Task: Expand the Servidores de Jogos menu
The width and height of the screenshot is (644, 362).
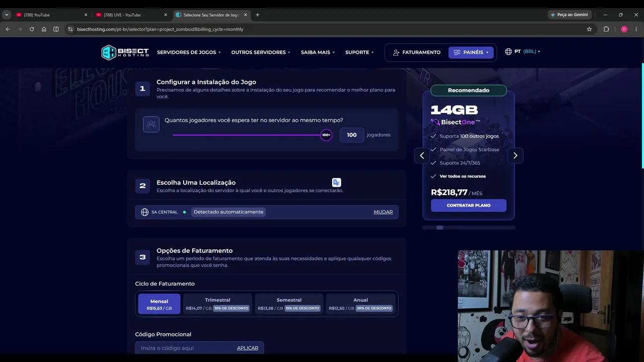Action: 189,52
